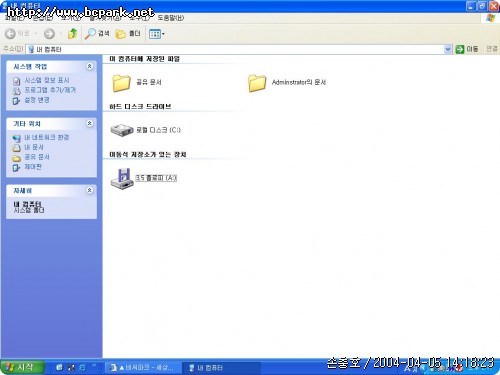Collapse the 시스템 작업 panel
500x375 pixels.
click(x=89, y=66)
